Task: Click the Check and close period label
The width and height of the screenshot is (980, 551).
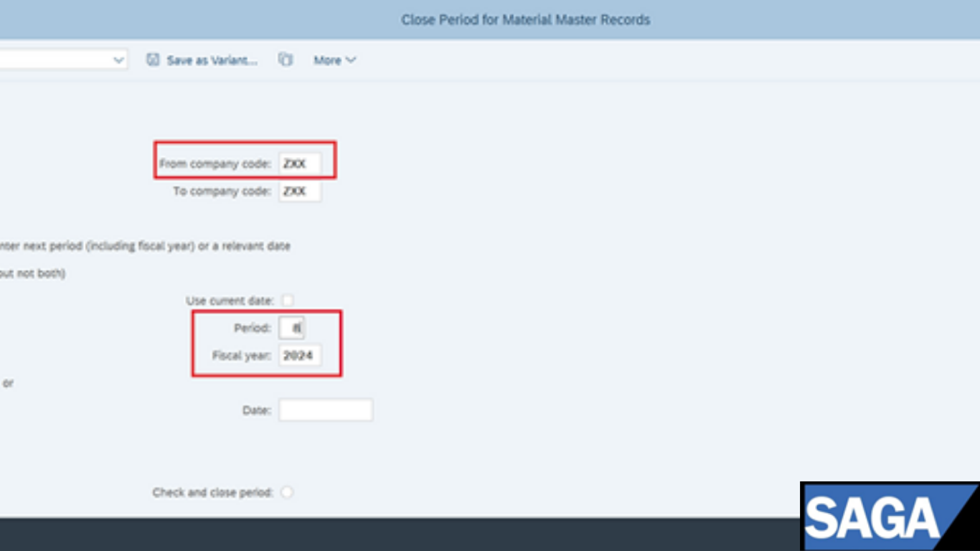Action: click(x=212, y=492)
